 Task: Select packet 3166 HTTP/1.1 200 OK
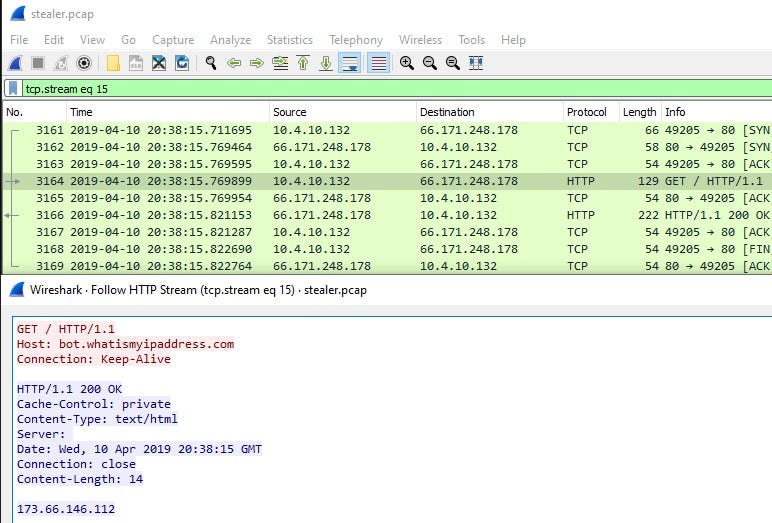(x=388, y=215)
